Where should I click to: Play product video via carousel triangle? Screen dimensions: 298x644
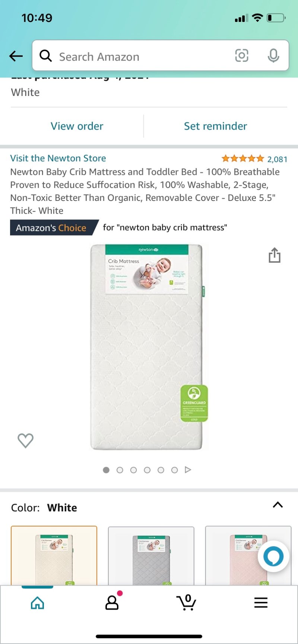point(188,470)
